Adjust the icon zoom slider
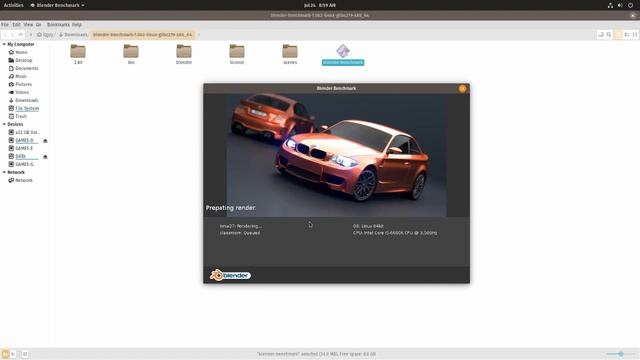The image size is (640, 360). 620,354
